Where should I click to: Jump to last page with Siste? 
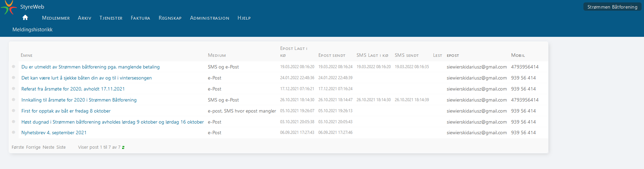(61, 147)
